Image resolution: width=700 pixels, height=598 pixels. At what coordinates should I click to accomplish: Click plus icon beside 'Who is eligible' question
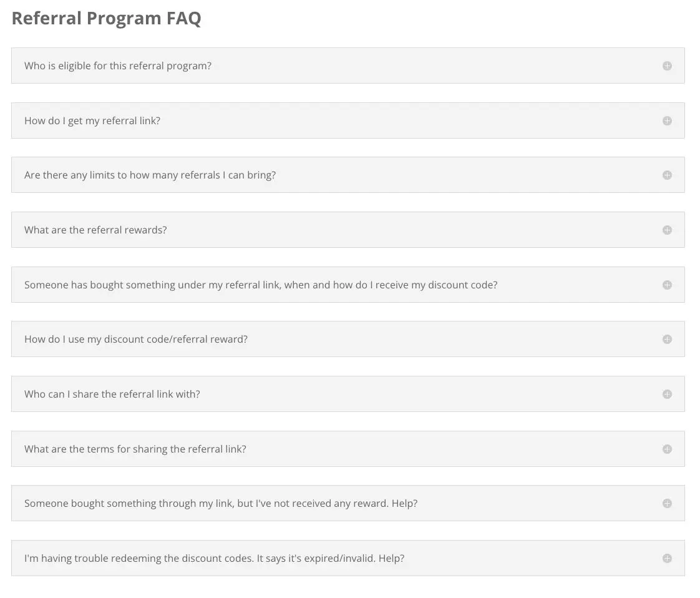click(x=667, y=66)
